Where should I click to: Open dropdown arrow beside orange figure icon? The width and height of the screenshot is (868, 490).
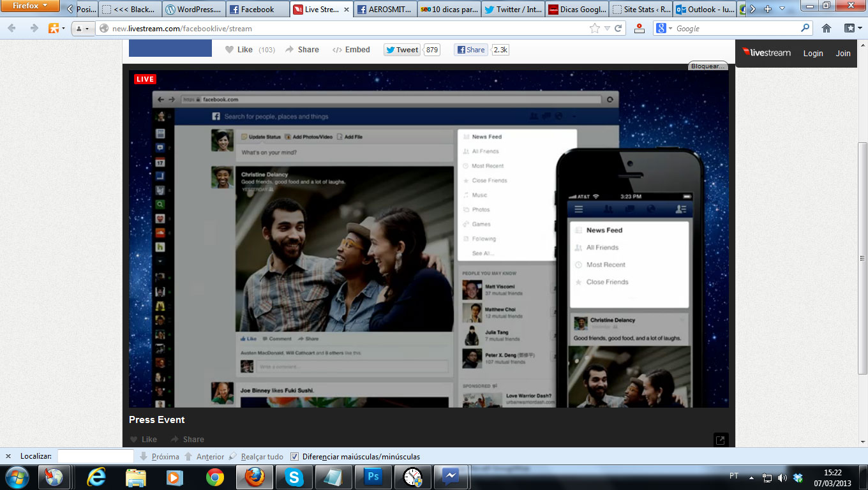63,28
